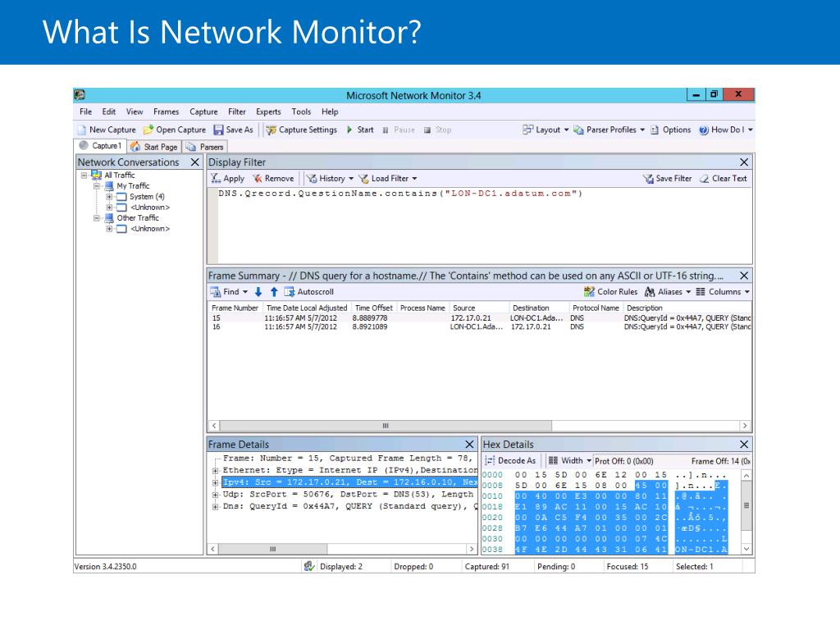Collapse the Other Traffic tree node

click(97, 218)
